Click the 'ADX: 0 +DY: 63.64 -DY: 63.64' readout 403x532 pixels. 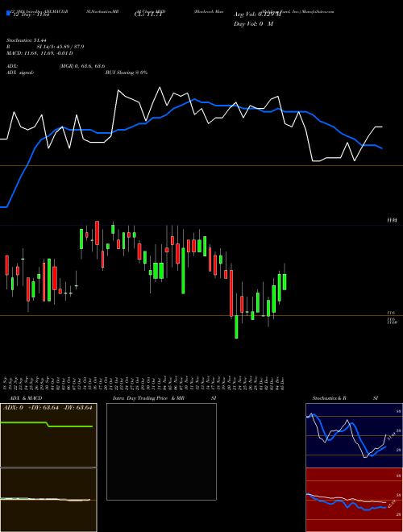48,408
